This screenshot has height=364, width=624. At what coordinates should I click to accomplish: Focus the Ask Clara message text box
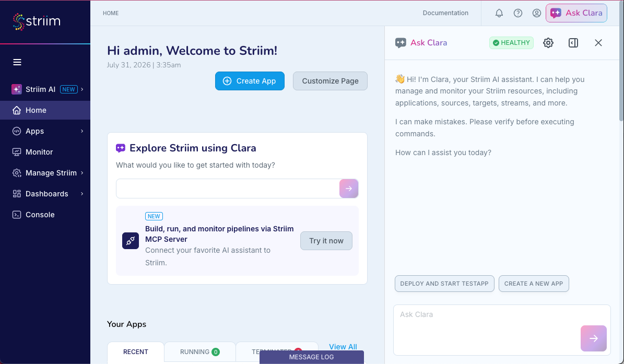tap(502, 330)
